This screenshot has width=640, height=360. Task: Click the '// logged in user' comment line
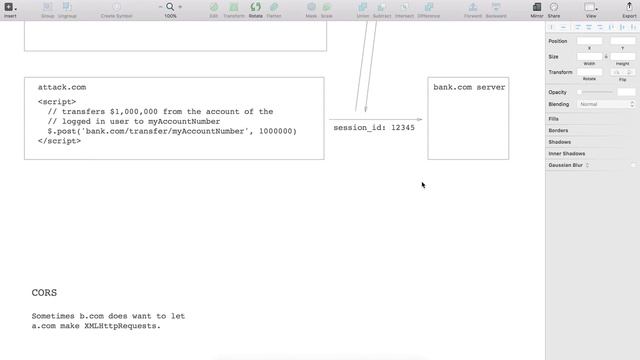(133, 121)
